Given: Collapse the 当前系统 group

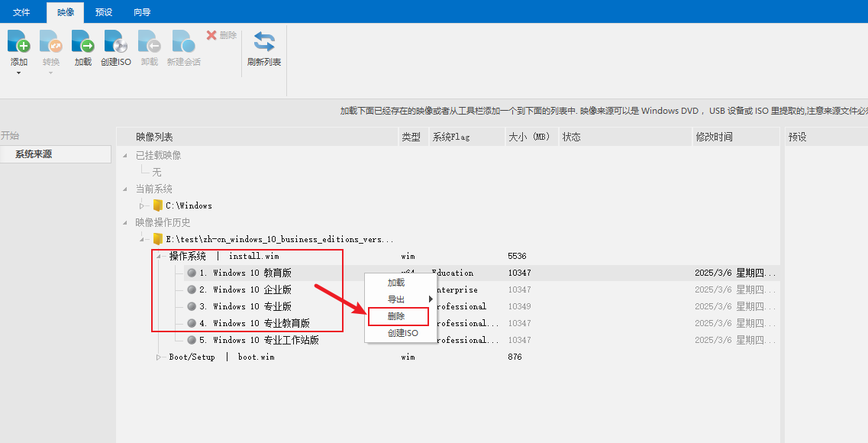Looking at the screenshot, I should point(125,189).
